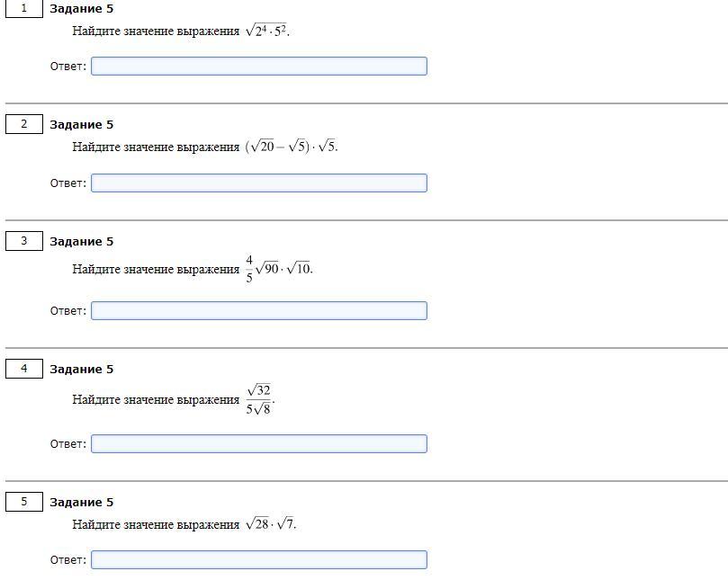Click the answer field for task 4

(x=259, y=443)
